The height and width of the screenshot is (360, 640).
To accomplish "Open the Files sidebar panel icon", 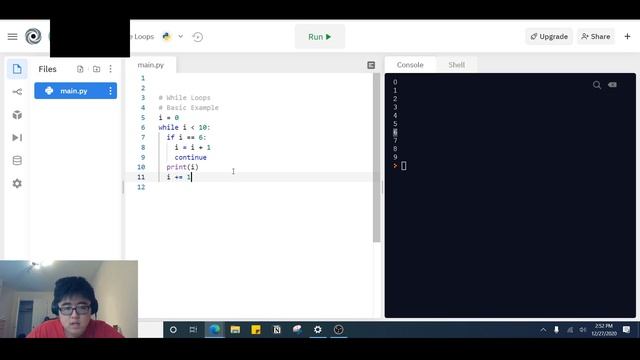I will 17,69.
